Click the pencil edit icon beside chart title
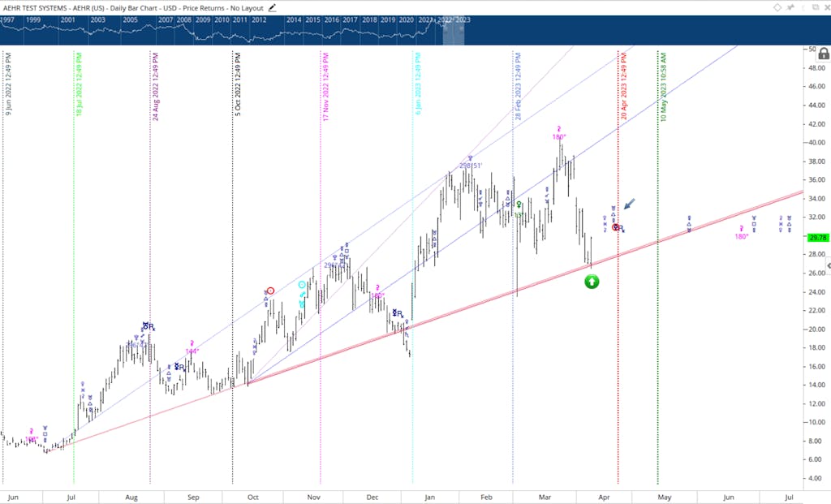 point(273,8)
